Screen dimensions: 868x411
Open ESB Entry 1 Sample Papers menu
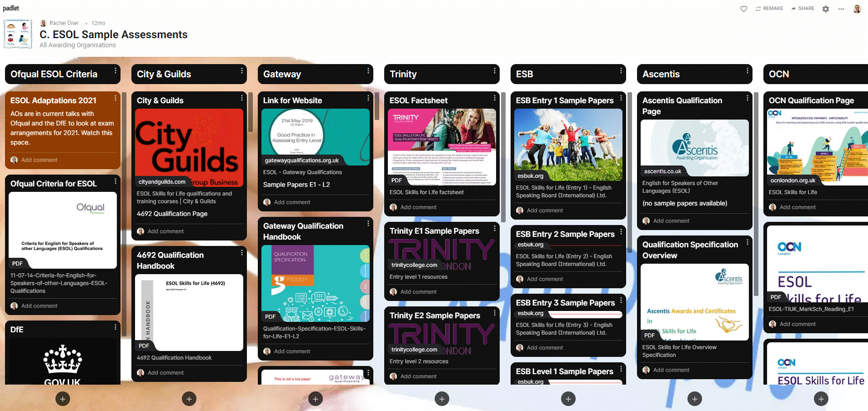click(621, 98)
